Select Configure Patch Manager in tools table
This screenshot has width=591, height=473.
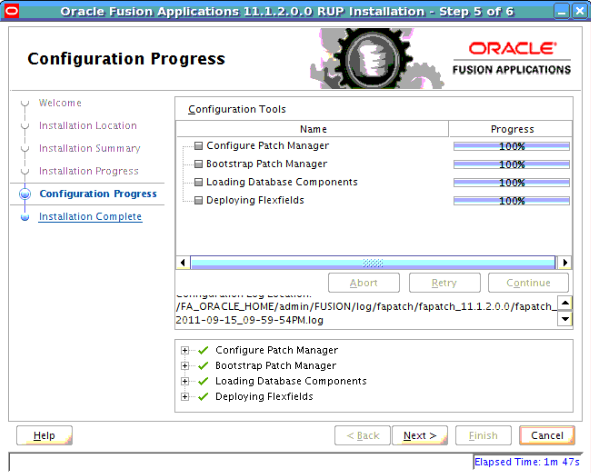pyautogui.click(x=268, y=146)
